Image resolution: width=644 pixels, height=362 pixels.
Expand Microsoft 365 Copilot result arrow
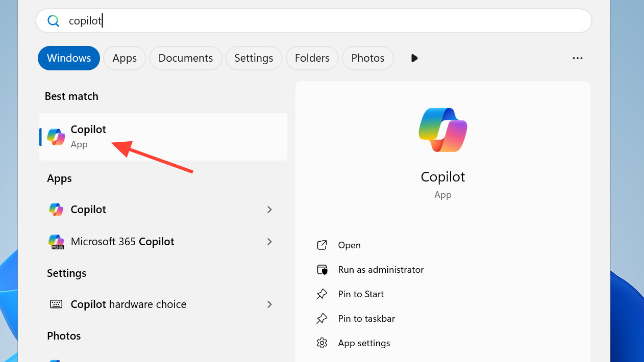pyautogui.click(x=269, y=242)
